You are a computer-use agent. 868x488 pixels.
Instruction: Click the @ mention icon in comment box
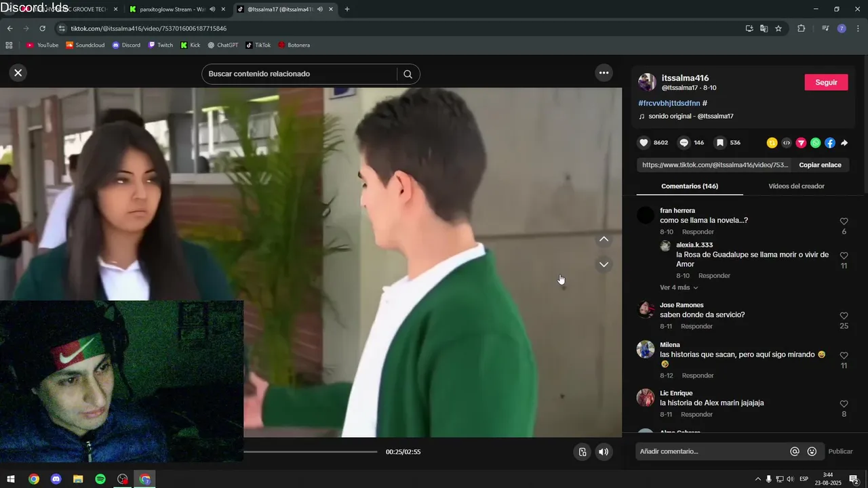point(795,451)
